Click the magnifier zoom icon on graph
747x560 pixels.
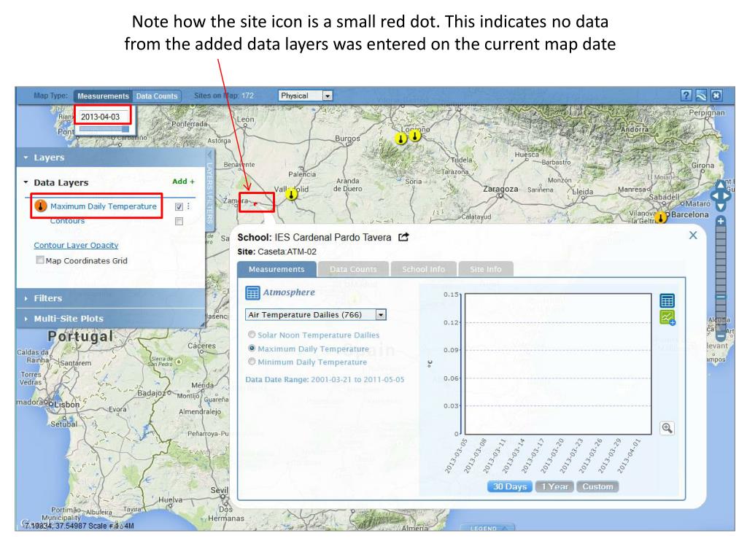667,428
